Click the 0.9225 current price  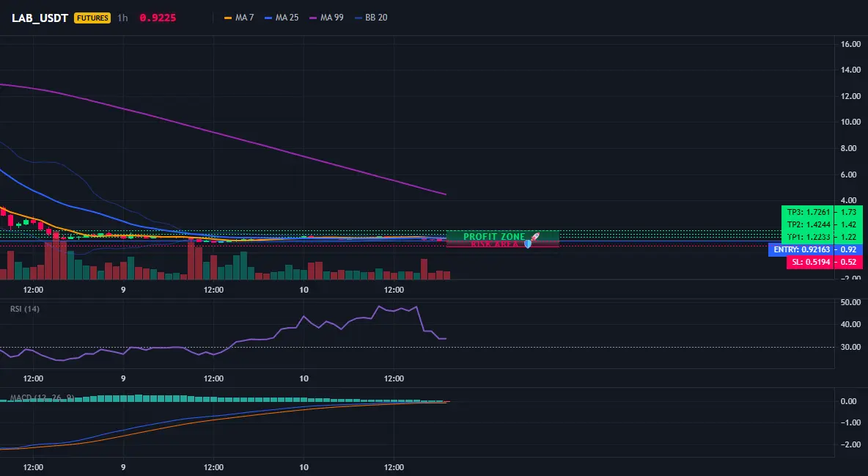[x=158, y=18]
